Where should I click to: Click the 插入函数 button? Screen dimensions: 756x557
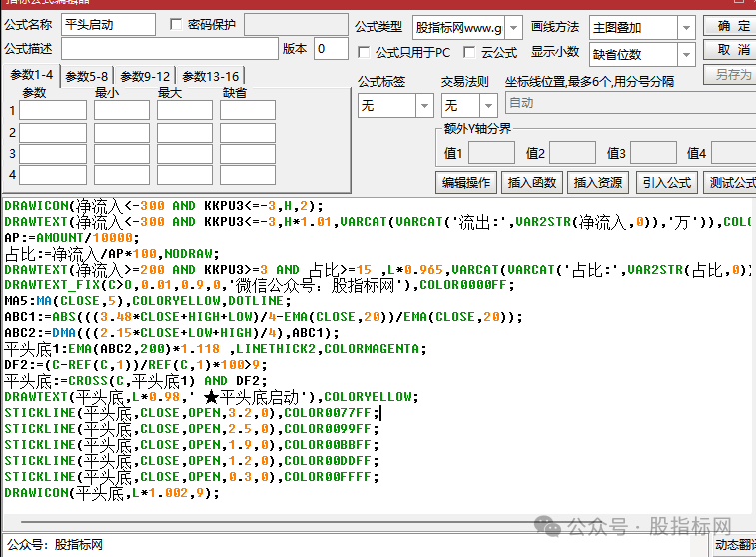point(532,182)
